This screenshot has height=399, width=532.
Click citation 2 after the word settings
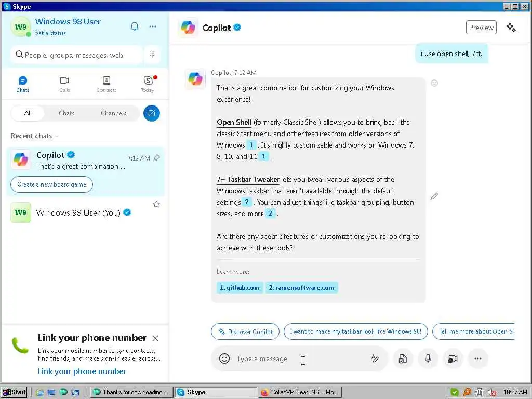click(x=247, y=202)
